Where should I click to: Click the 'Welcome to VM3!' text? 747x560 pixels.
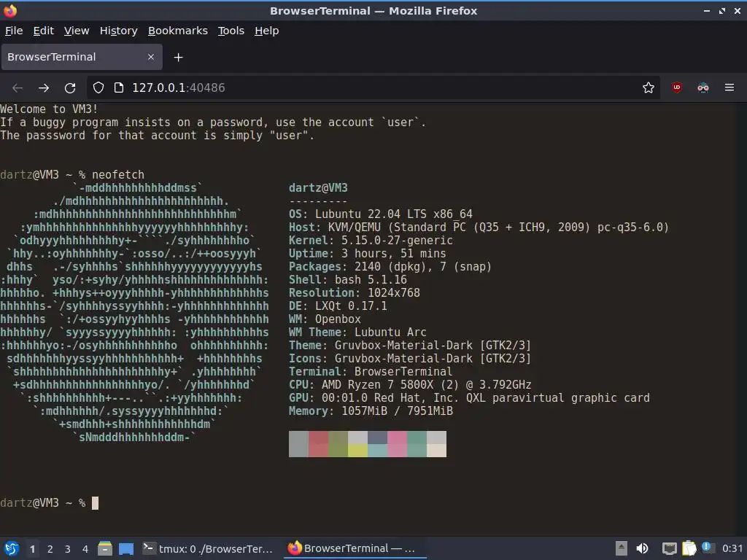pos(49,109)
